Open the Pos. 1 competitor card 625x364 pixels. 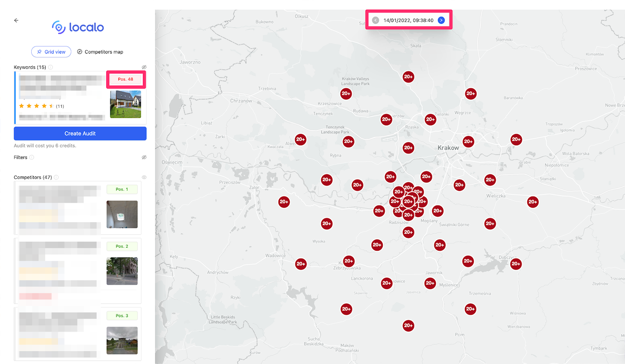pos(60,208)
